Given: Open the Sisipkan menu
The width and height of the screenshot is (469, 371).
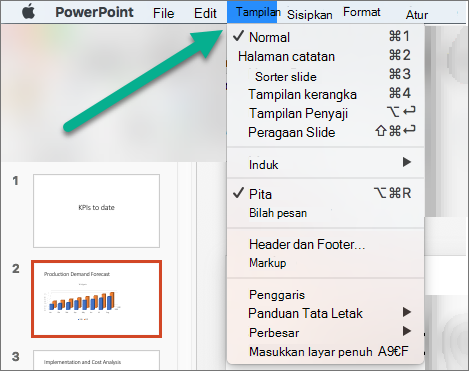Looking at the screenshot, I should click(310, 15).
